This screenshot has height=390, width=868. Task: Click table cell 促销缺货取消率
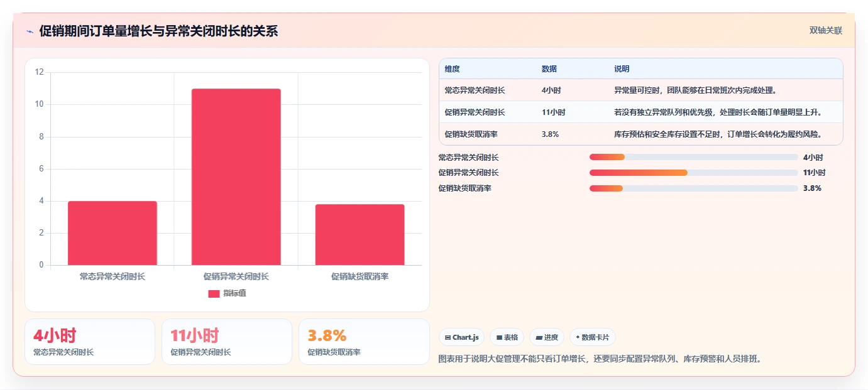(471, 134)
